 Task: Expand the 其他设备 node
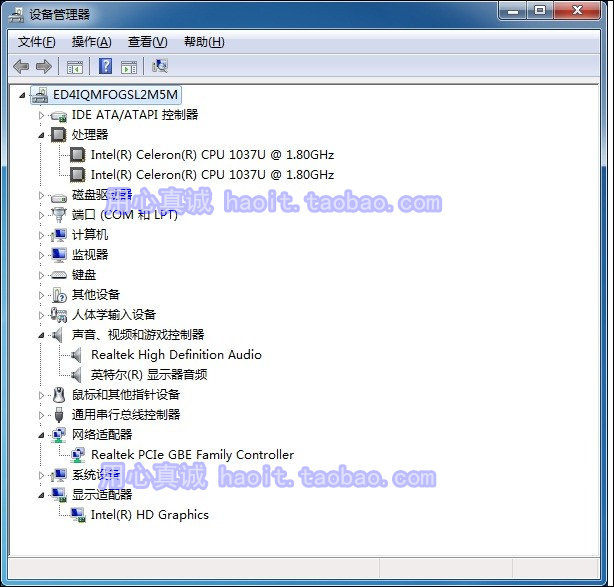[x=41, y=295]
